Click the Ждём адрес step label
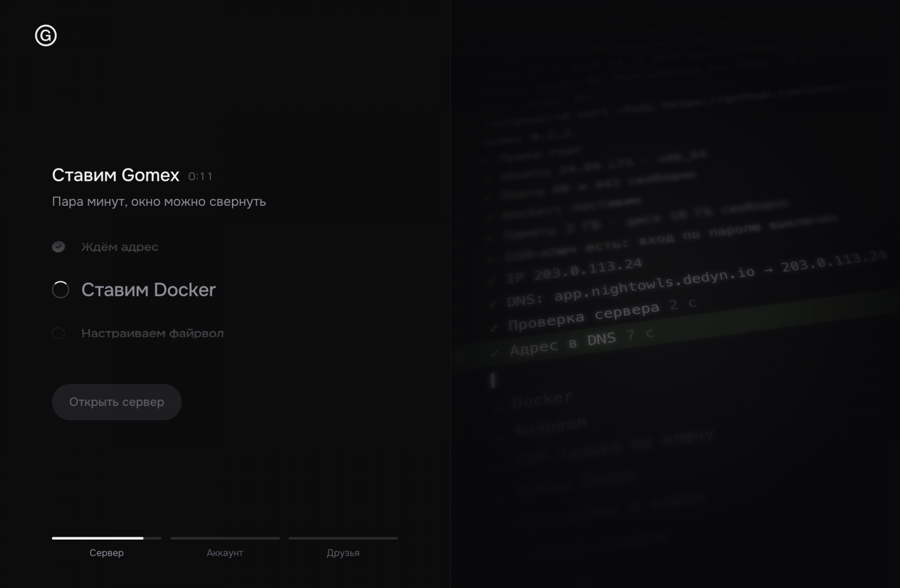 119,247
